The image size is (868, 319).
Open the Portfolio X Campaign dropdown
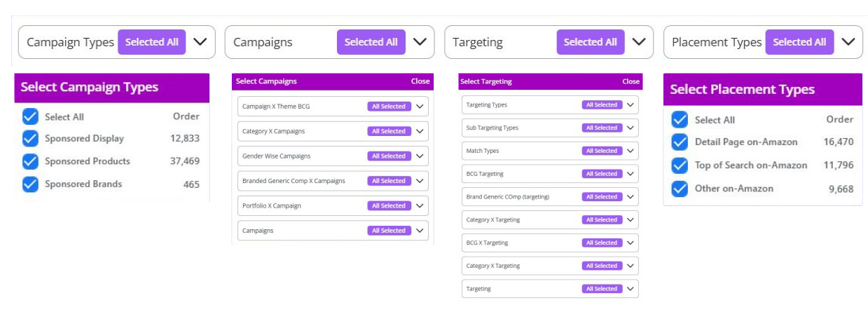420,205
